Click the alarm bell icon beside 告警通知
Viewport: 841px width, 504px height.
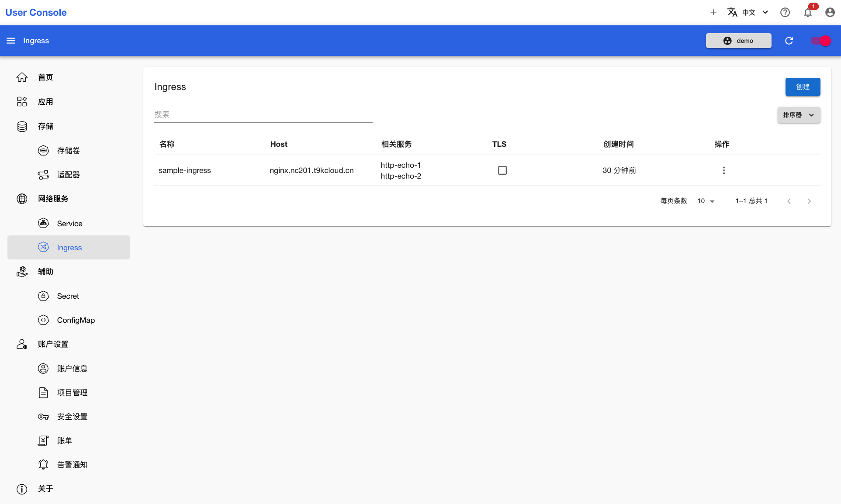43,465
